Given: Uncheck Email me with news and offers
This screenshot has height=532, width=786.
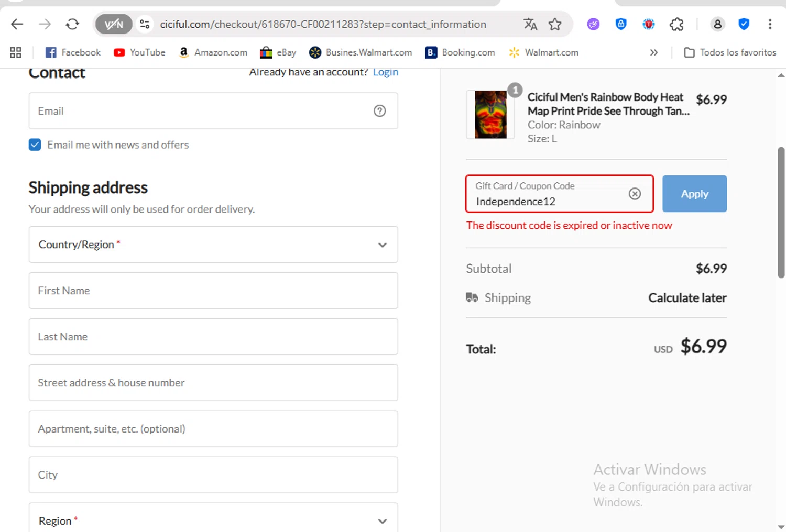Looking at the screenshot, I should coord(35,145).
